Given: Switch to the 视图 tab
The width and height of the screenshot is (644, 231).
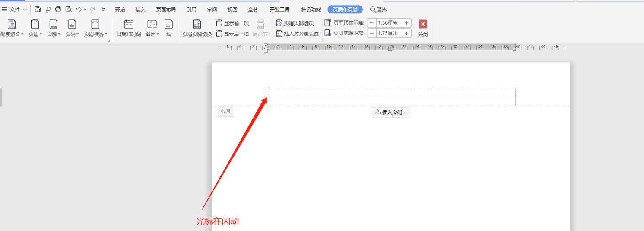Looking at the screenshot, I should coord(232,10).
